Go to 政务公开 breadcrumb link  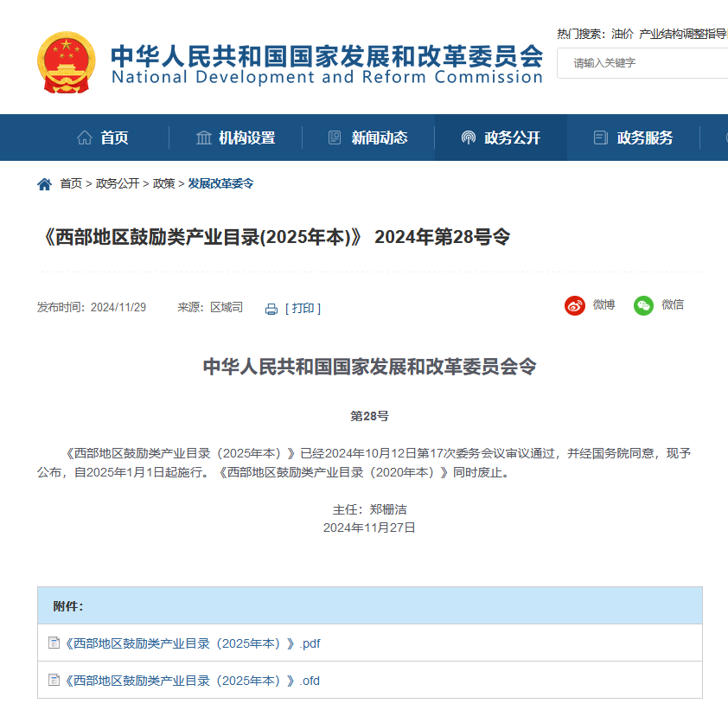click(x=118, y=184)
